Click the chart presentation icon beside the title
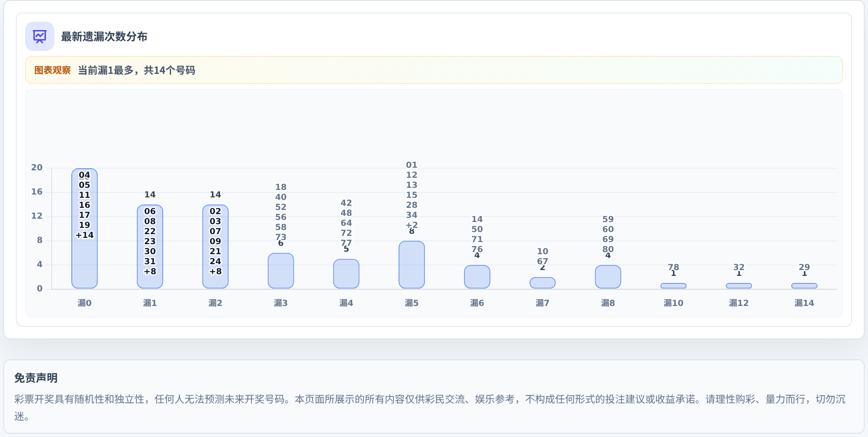Image resolution: width=868 pixels, height=437 pixels. tap(40, 36)
